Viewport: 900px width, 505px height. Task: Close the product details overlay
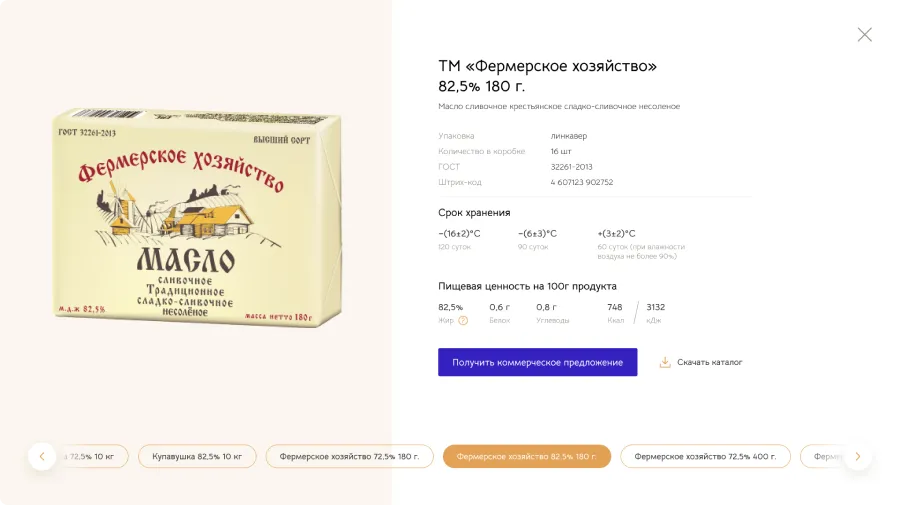click(865, 35)
